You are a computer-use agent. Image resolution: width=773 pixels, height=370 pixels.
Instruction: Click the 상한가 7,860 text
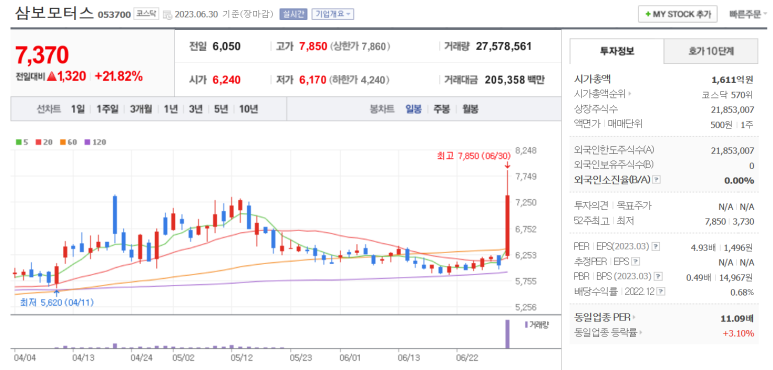[x=360, y=46]
